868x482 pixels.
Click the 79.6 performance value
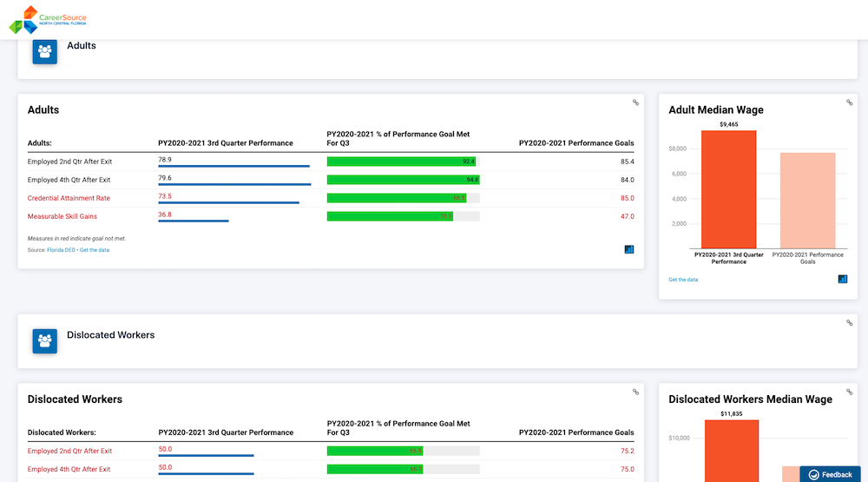point(165,178)
